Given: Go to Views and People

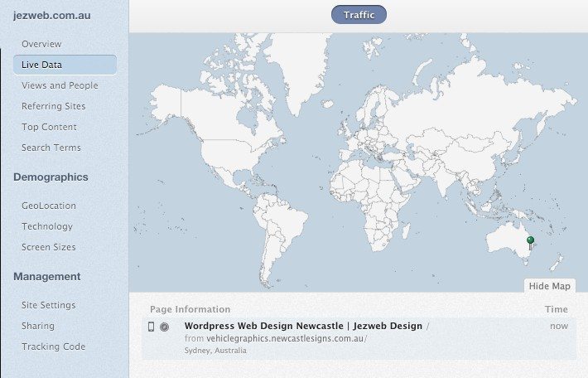Looking at the screenshot, I should (60, 85).
